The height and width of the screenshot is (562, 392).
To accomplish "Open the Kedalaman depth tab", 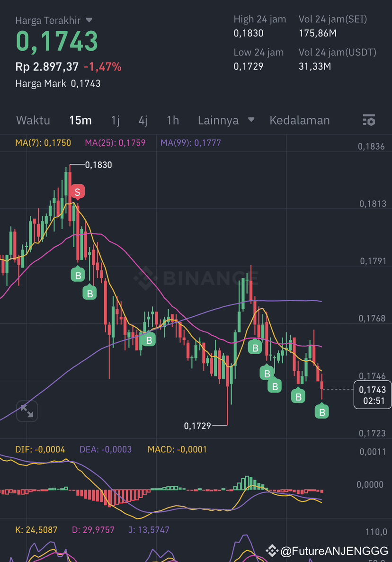I will pyautogui.click(x=300, y=120).
